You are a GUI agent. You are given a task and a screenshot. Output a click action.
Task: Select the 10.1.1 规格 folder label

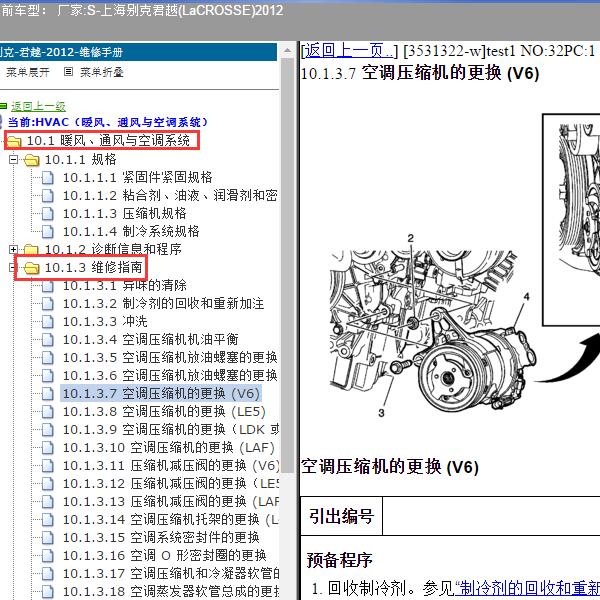click(80, 159)
